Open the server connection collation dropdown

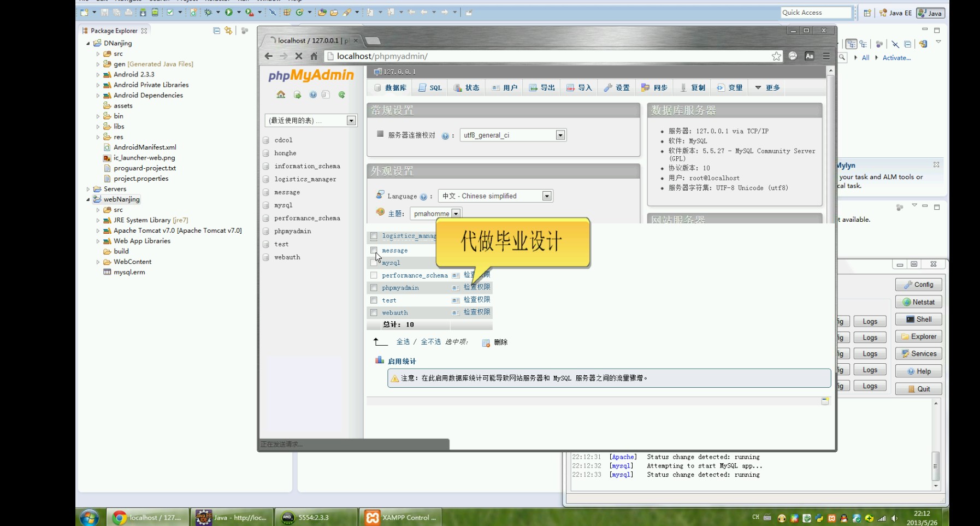[513, 135]
